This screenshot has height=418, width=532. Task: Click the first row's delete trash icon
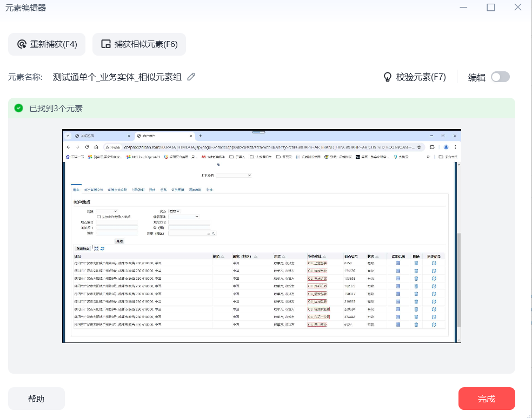[x=416, y=263]
